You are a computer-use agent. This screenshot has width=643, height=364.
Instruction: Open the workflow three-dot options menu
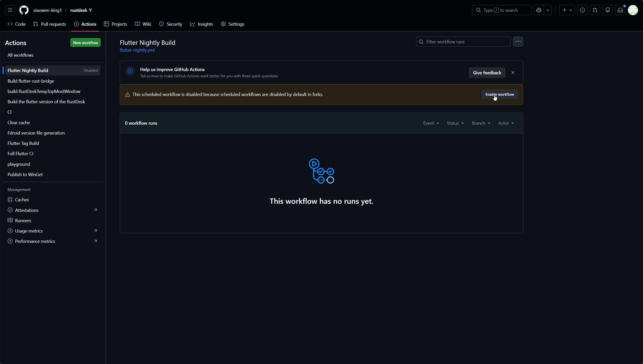[x=518, y=42]
